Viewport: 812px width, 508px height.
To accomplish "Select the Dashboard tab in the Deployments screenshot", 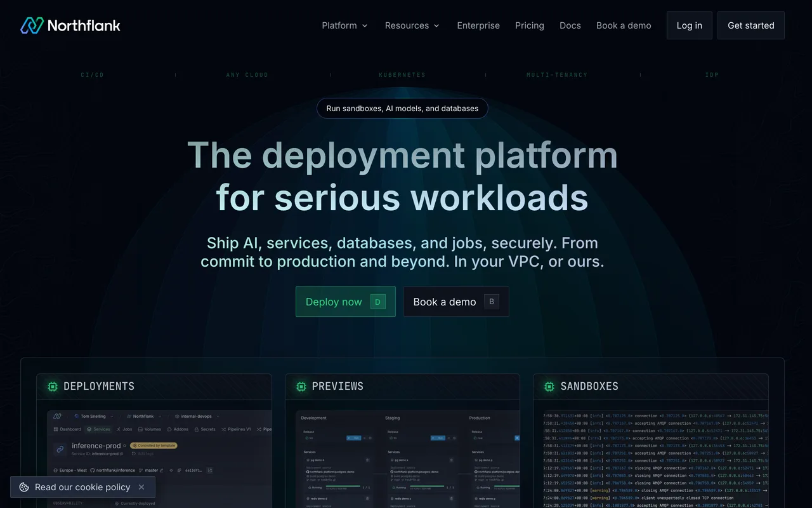I will click(x=67, y=429).
